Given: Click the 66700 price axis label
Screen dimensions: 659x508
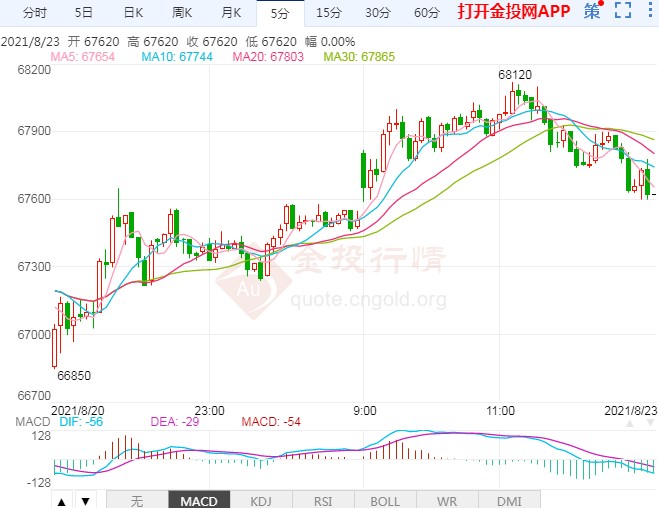Looking at the screenshot, I should [x=34, y=395].
